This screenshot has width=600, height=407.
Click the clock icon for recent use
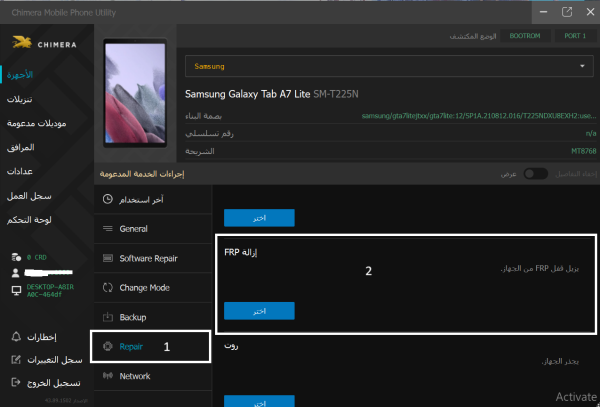[108, 199]
